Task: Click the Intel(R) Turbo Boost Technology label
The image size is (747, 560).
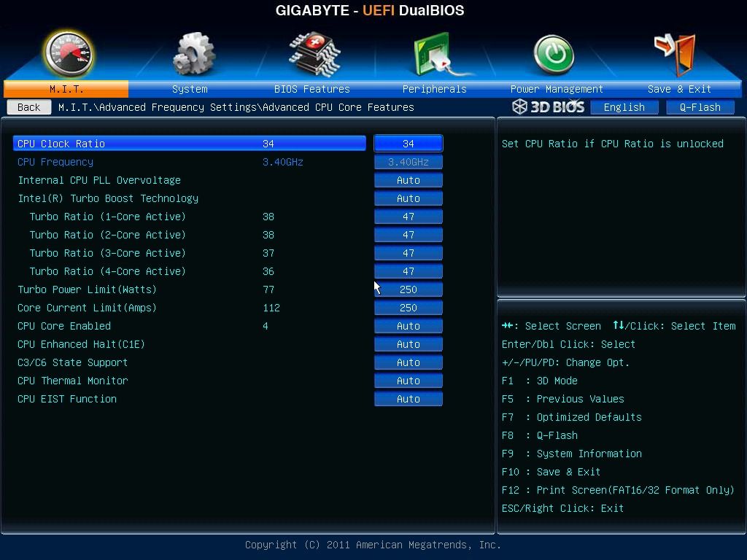Action: coord(108,198)
